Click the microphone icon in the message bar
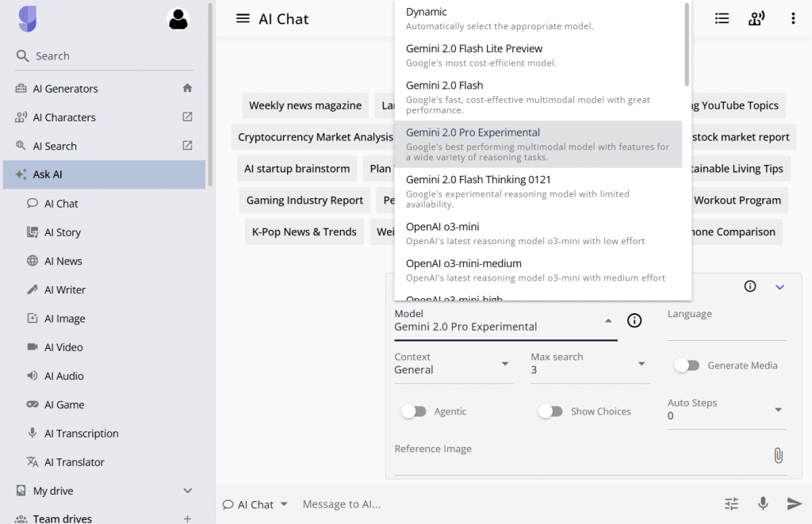812x524 pixels. tap(763, 503)
